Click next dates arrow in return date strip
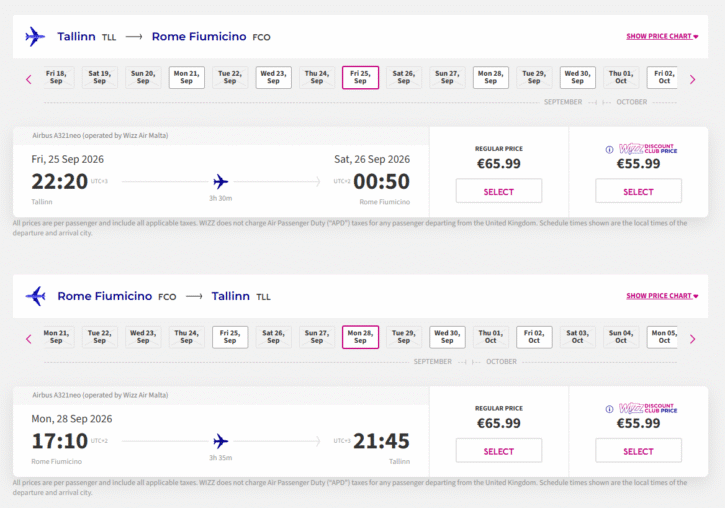This screenshot has height=508, width=725. click(x=692, y=338)
